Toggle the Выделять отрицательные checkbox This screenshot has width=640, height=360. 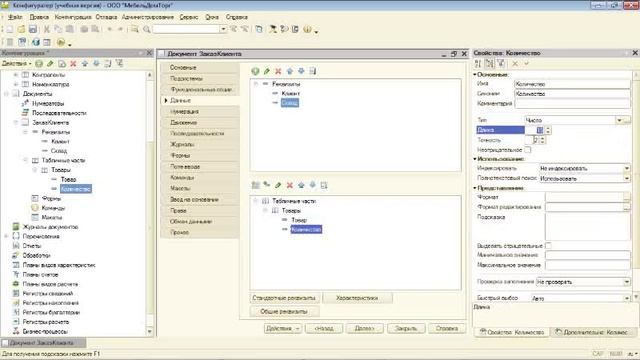[x=548, y=246]
